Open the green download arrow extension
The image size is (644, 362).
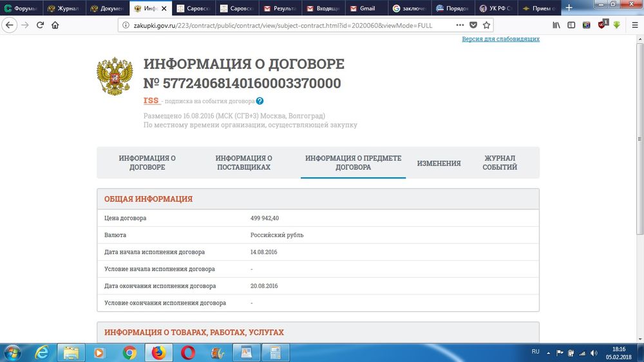[x=616, y=25]
